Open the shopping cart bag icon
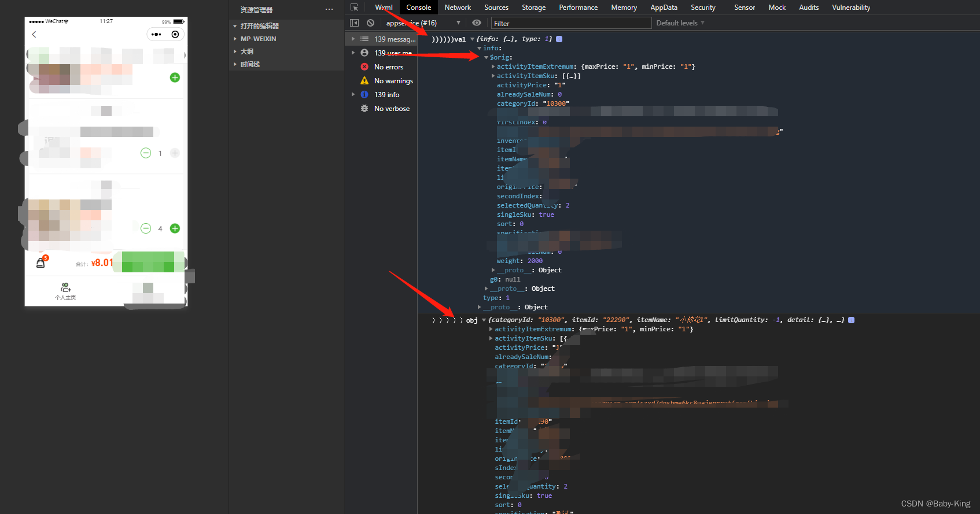Screen dimensions: 980x514 [x=41, y=262]
